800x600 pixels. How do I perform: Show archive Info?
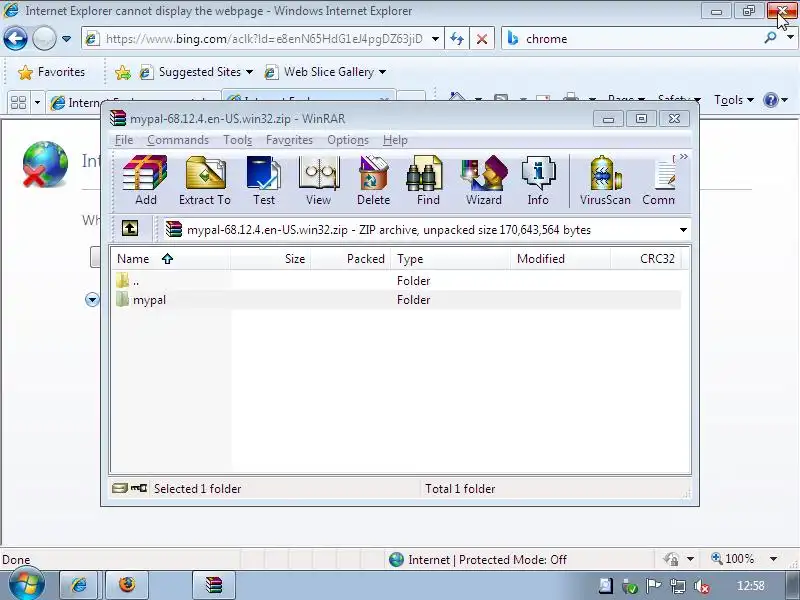[538, 181]
